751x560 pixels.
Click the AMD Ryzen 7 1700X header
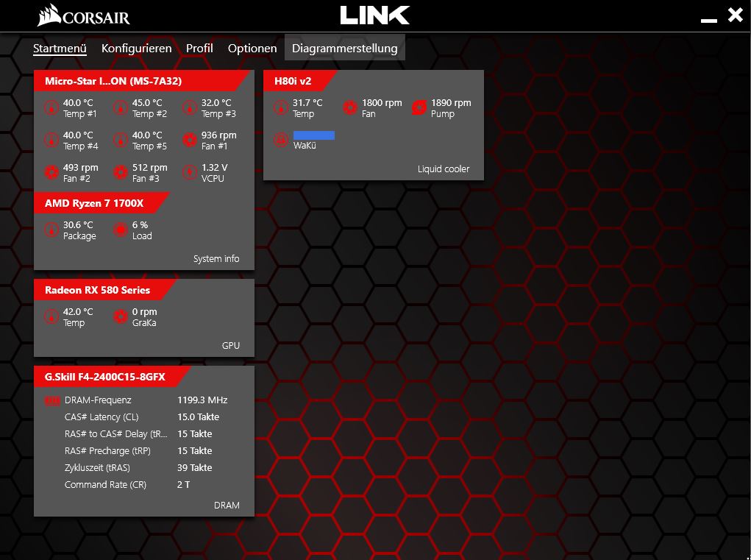coord(102,203)
